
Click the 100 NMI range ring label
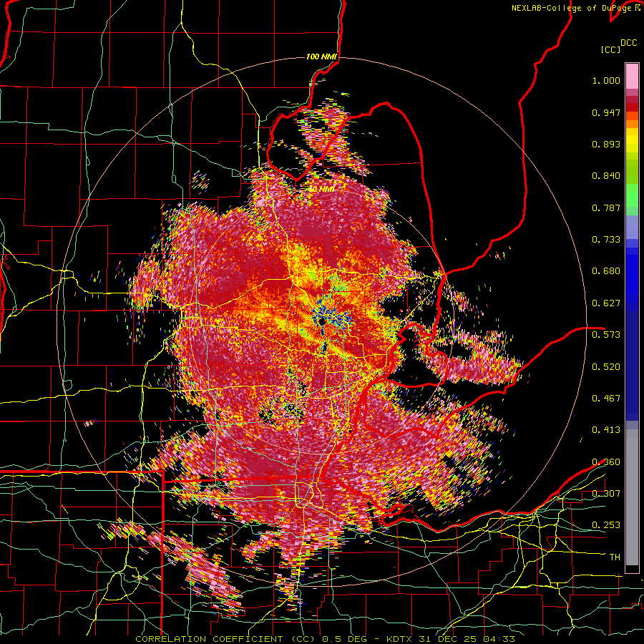(x=321, y=57)
